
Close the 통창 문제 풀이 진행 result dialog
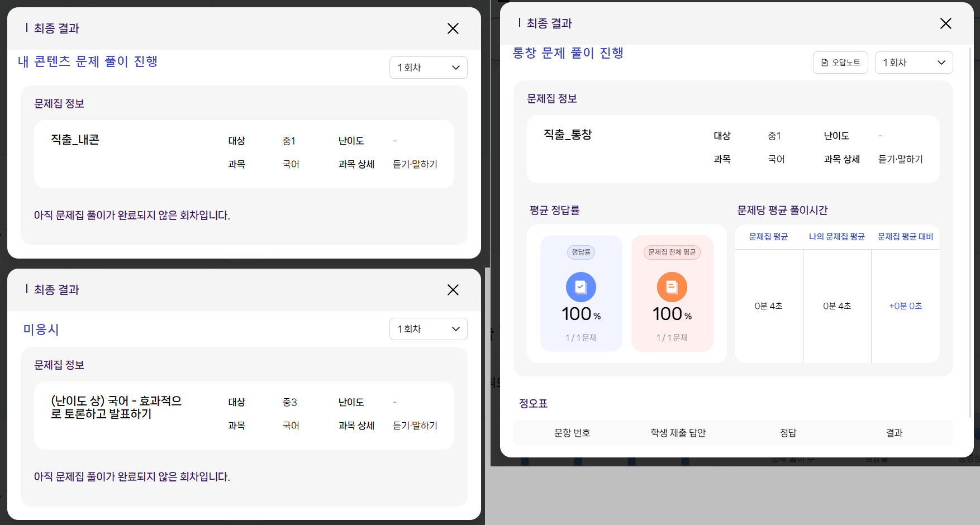click(945, 23)
